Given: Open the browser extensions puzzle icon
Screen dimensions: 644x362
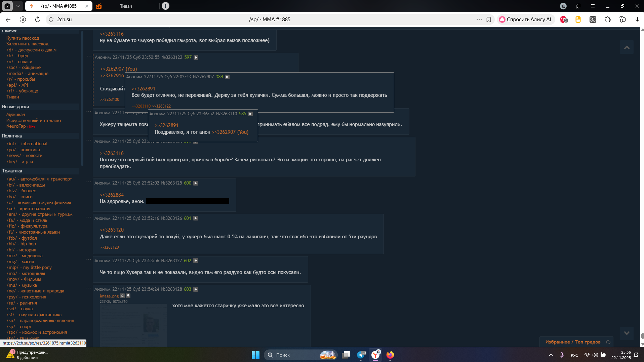Looking at the screenshot, I should pos(608,19).
